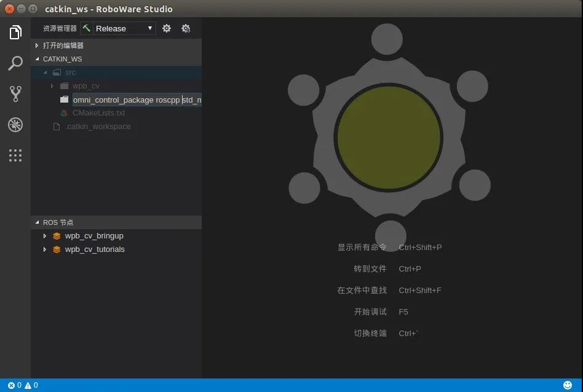Click the CMakeLists.txt file icon
Viewport: 583px width, 392px height.
coord(64,113)
